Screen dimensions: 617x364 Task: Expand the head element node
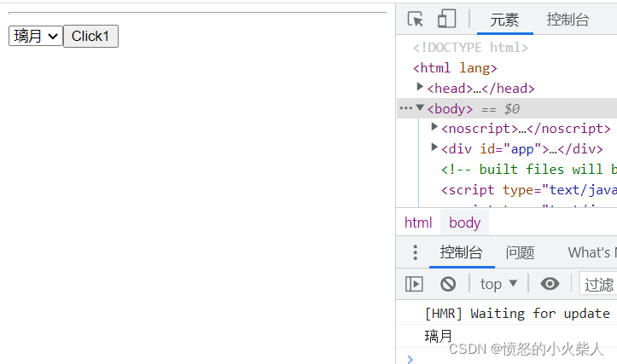click(x=420, y=86)
